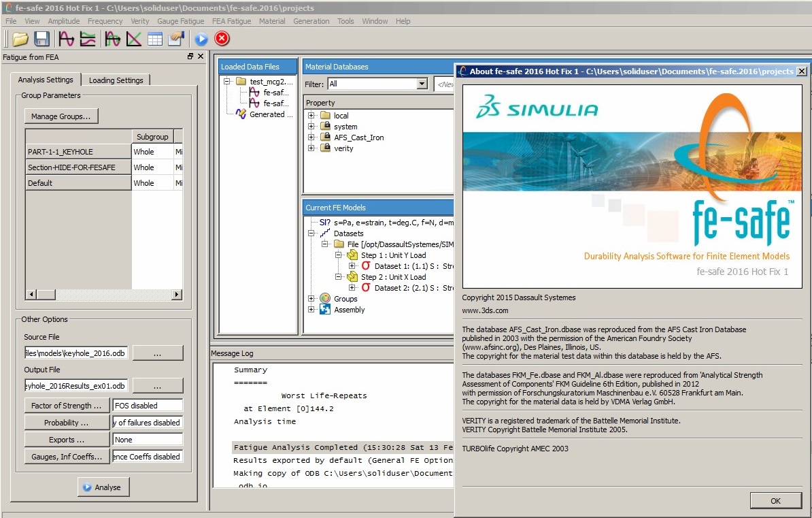
Task: Expand the AFS_Cast_Iron database node
Action: pyautogui.click(x=311, y=137)
